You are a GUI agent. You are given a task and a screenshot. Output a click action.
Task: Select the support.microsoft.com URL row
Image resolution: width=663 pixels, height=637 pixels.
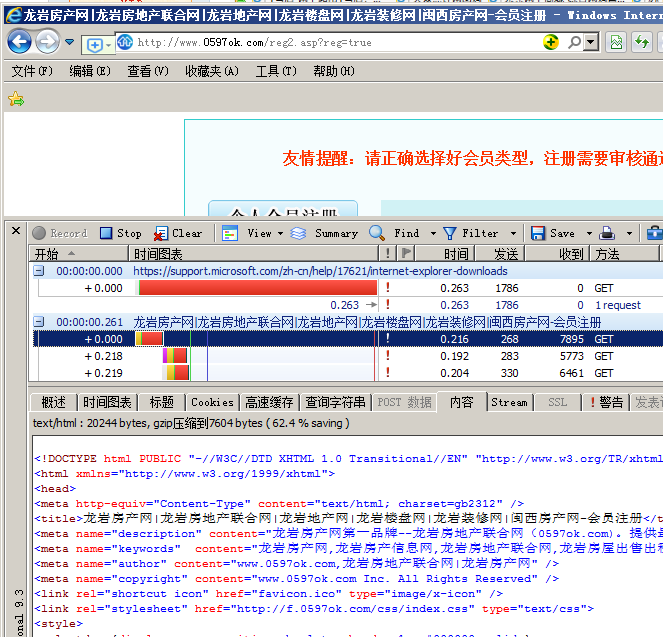pos(347,271)
